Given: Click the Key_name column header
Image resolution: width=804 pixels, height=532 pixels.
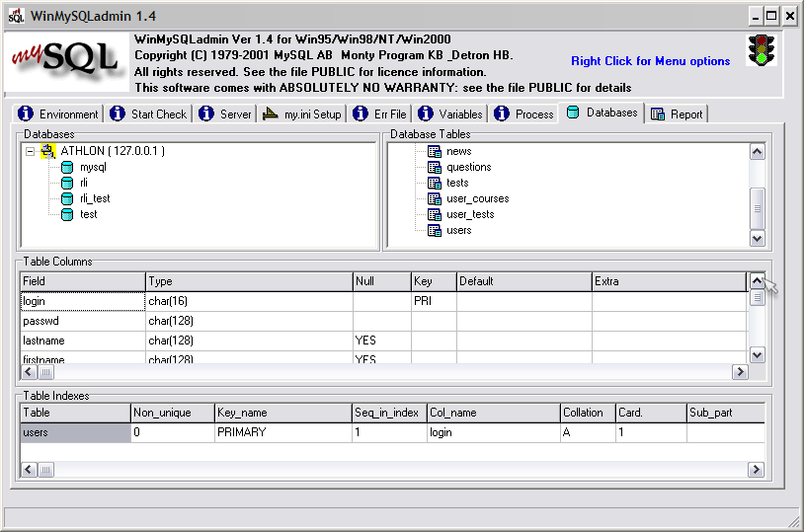Looking at the screenshot, I should tap(281, 413).
